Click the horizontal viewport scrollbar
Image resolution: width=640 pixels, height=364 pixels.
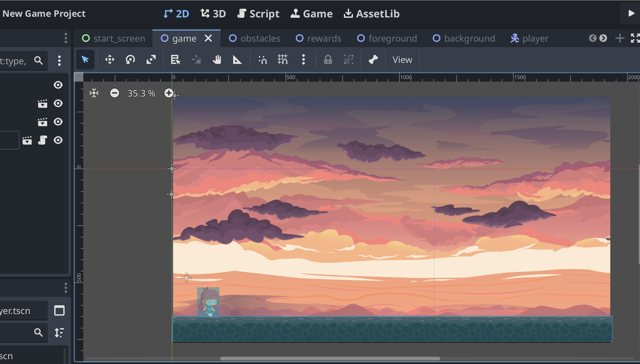point(330,358)
